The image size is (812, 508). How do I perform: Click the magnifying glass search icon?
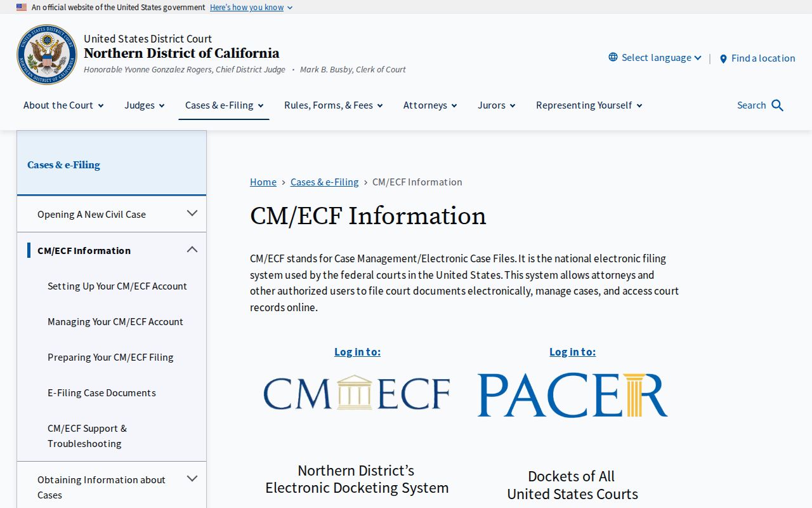[x=778, y=105]
